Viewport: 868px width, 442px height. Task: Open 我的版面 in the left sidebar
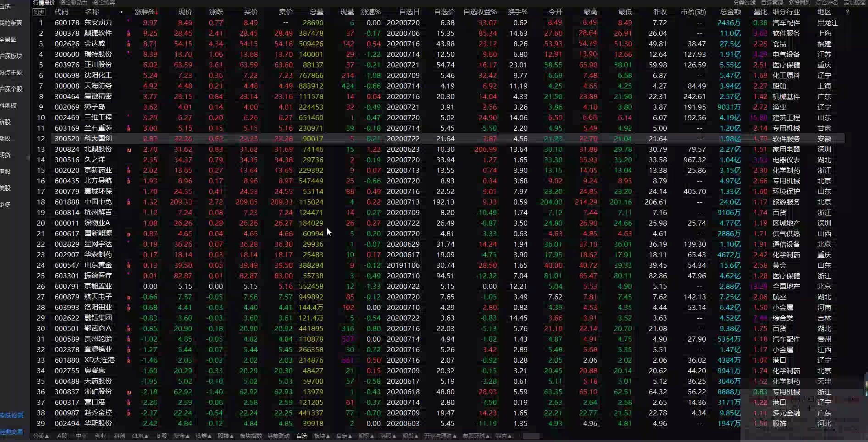[11, 23]
